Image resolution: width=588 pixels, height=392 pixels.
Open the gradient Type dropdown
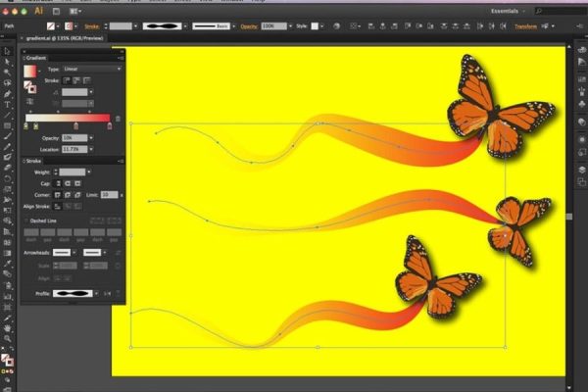pos(92,69)
